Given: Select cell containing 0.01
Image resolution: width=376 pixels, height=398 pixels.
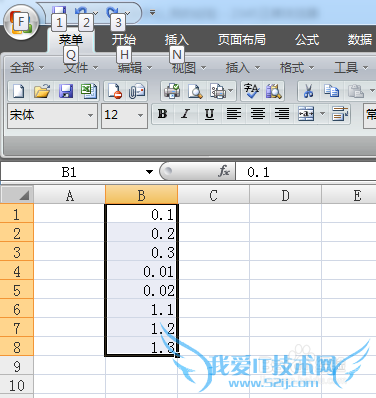Looking at the screenshot, I should click(x=142, y=271).
